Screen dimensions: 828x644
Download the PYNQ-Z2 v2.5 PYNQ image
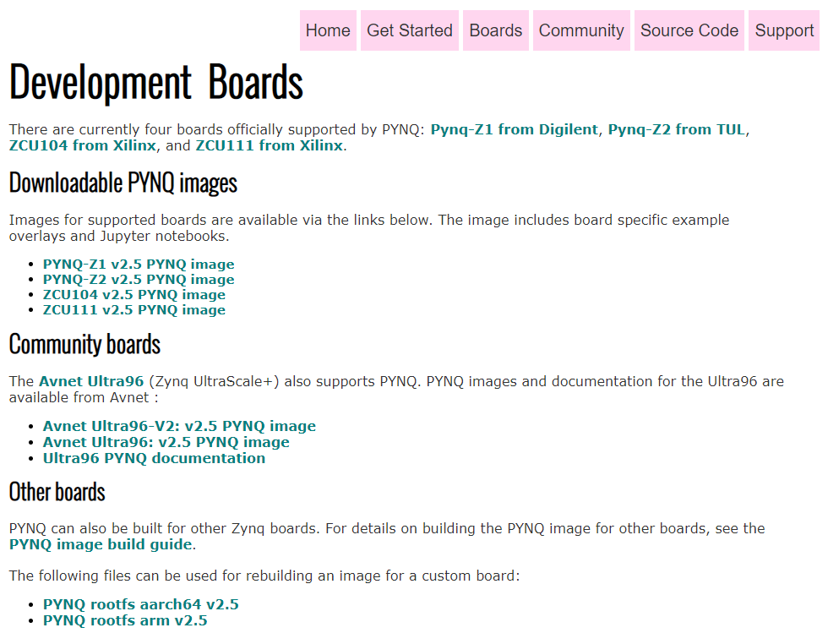[x=139, y=279]
